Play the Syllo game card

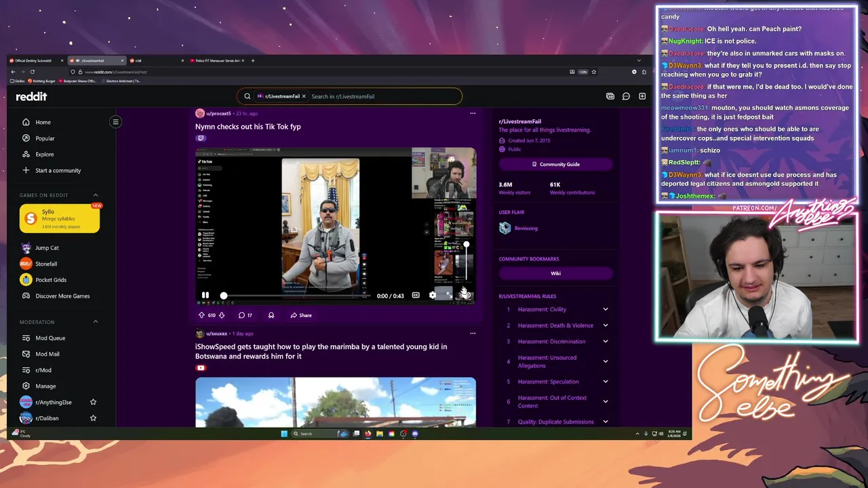point(60,218)
